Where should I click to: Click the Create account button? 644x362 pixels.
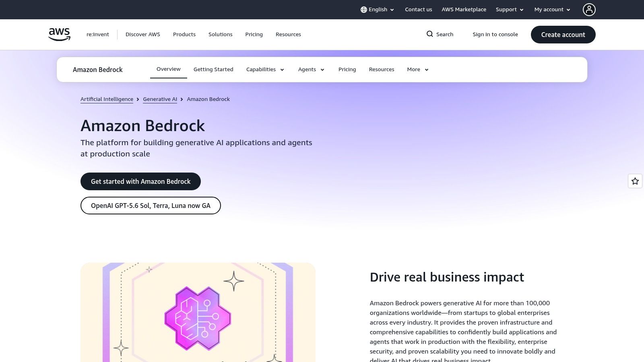click(563, 35)
